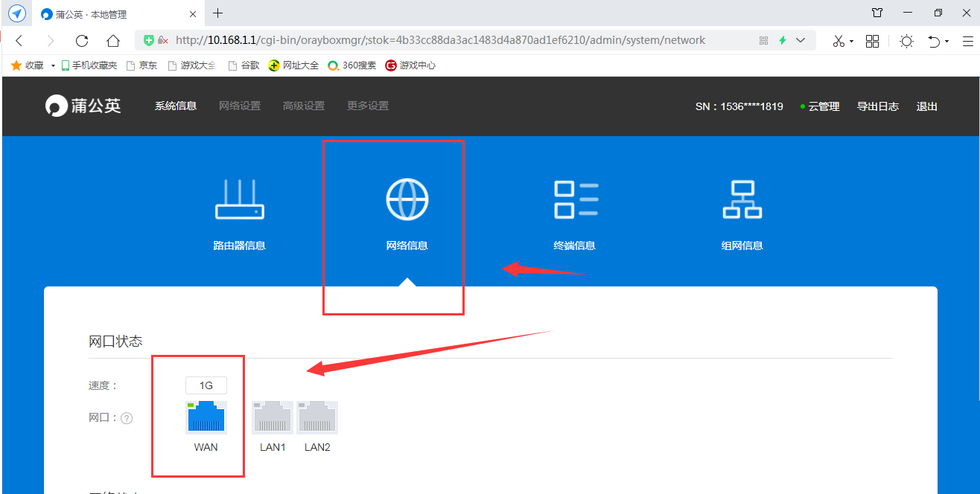
Task: Expand the address bar dropdown chevron
Action: [x=801, y=40]
